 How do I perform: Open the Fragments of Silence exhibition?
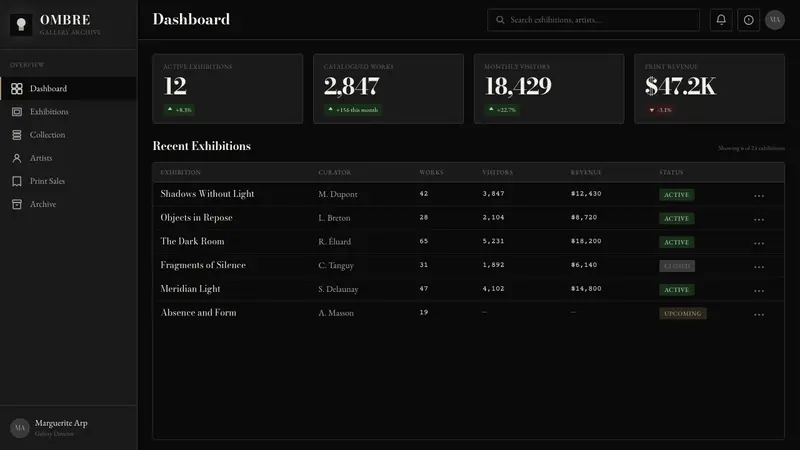tap(203, 265)
